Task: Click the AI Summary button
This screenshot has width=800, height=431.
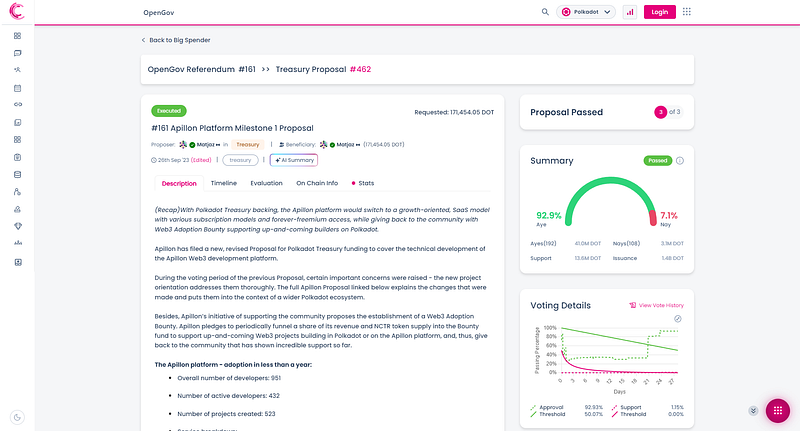Action: tap(294, 160)
